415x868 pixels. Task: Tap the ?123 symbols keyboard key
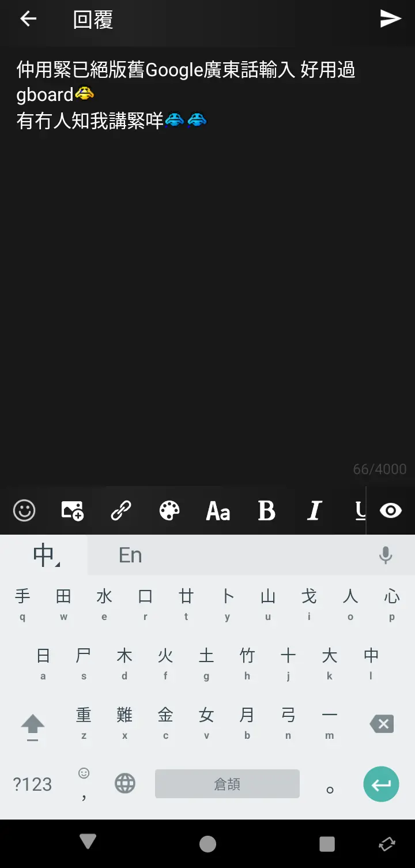click(x=32, y=784)
